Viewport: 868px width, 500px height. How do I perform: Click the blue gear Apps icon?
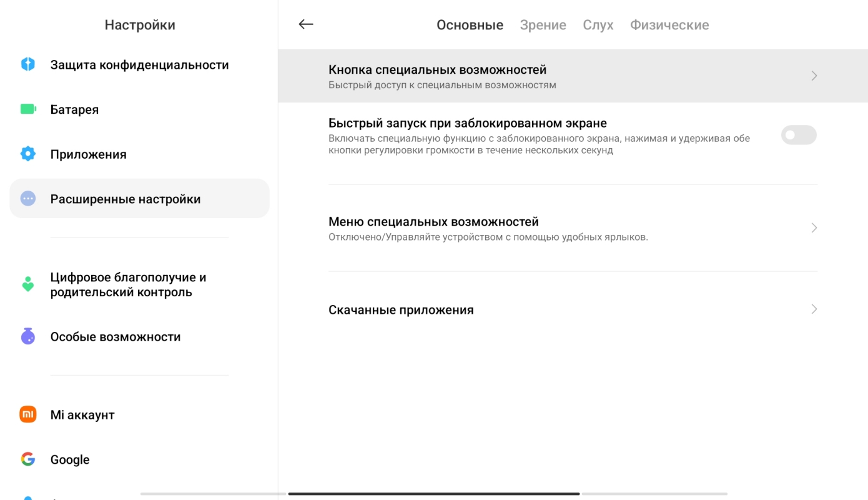[28, 154]
